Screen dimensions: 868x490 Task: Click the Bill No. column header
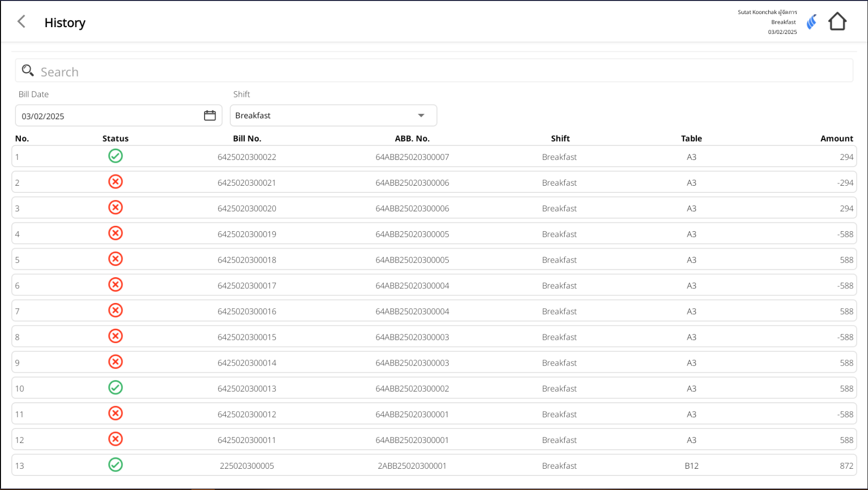(247, 139)
